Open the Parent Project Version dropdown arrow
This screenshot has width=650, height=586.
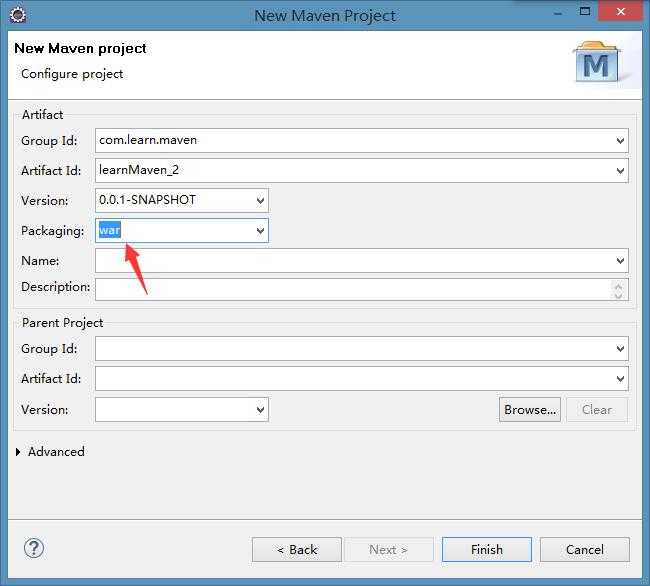coord(260,410)
